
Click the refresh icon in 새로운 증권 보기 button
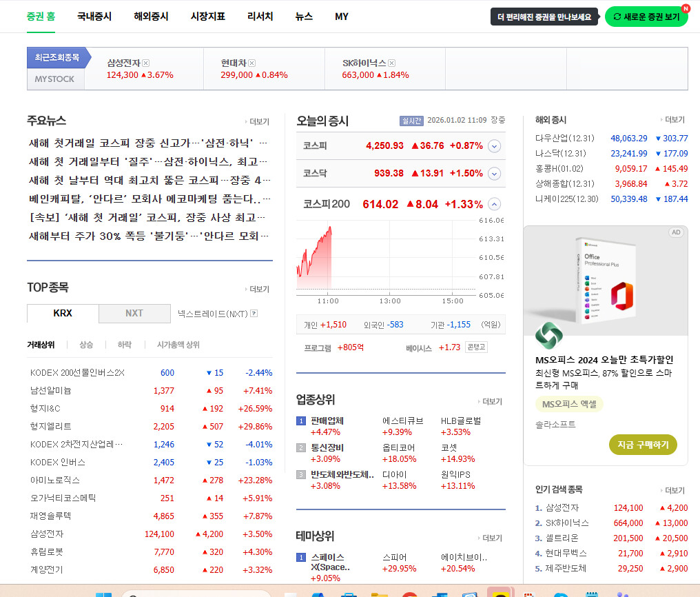pyautogui.click(x=617, y=17)
